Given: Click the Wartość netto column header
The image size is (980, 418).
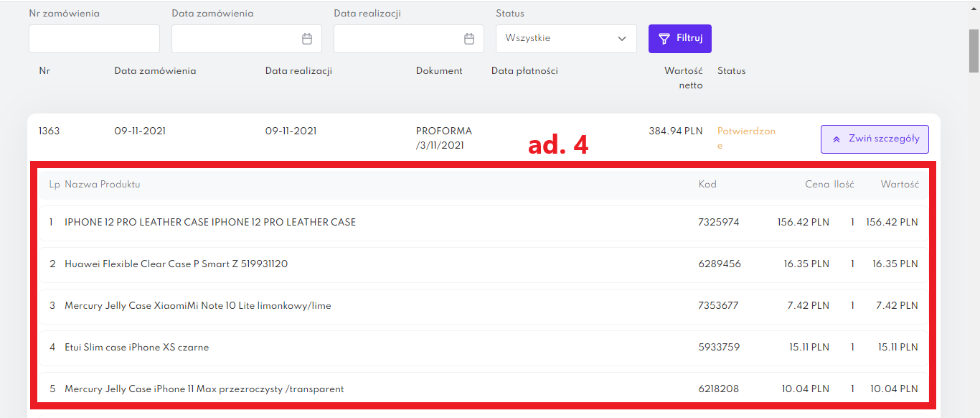Looking at the screenshot, I should (x=683, y=78).
